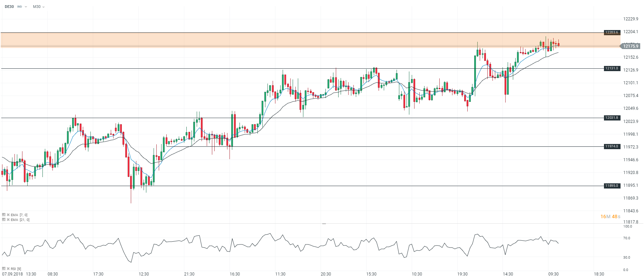This screenshot has height=280, width=644.
Task: Click the current price tag 12175.9
Action: pyautogui.click(x=630, y=46)
